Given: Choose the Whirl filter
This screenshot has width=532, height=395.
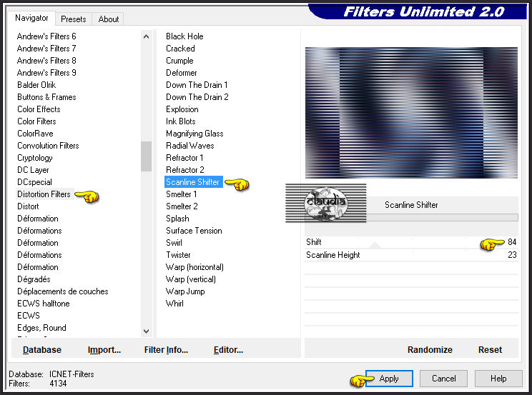Looking at the screenshot, I should (x=174, y=304).
